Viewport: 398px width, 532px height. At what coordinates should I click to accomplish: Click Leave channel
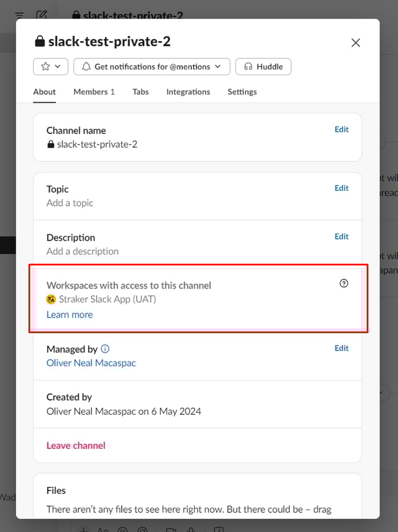tap(76, 445)
